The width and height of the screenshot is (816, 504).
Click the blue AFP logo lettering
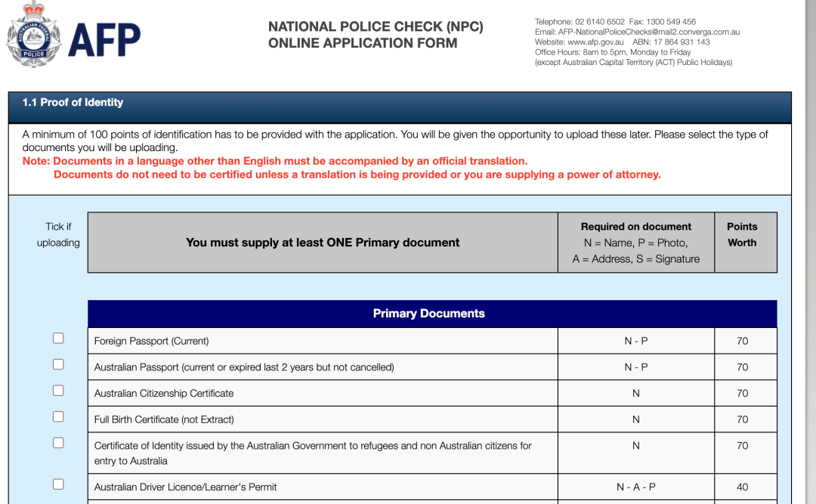pos(104,40)
